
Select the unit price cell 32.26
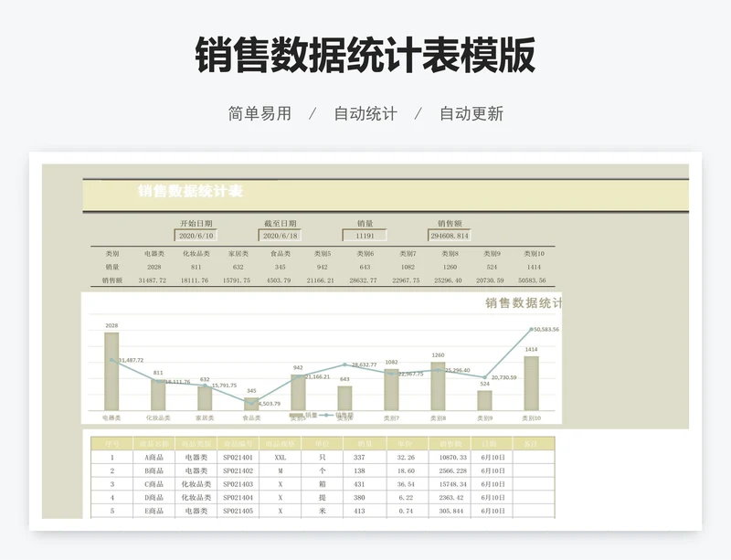(406, 458)
